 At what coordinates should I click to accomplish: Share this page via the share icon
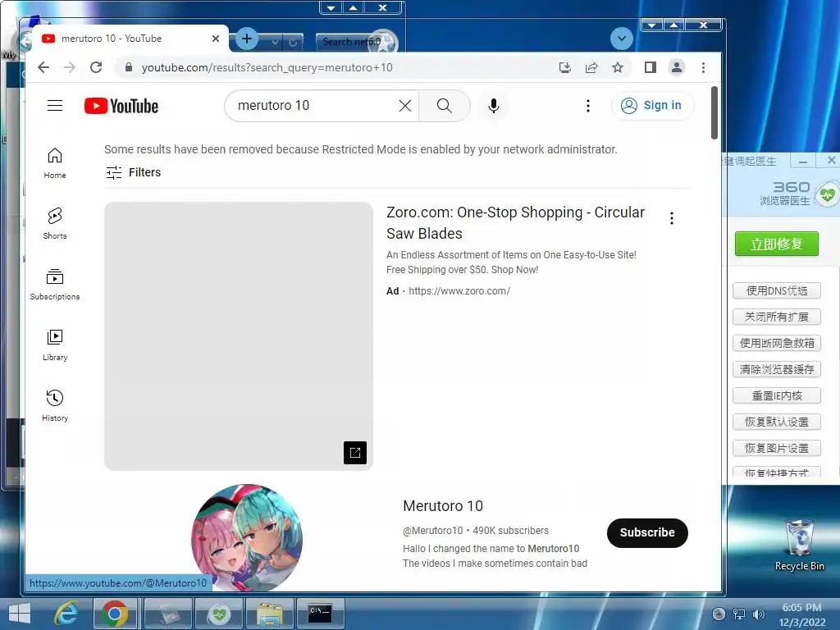pos(591,67)
